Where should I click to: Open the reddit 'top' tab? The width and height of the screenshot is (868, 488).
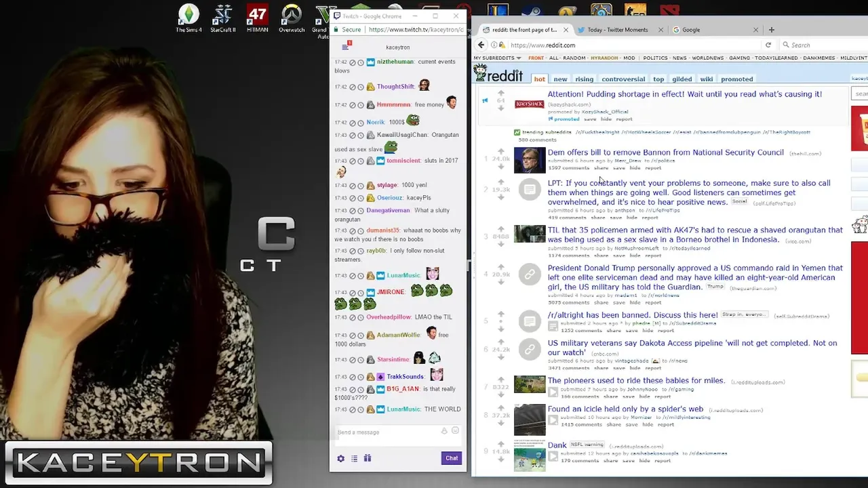click(658, 79)
